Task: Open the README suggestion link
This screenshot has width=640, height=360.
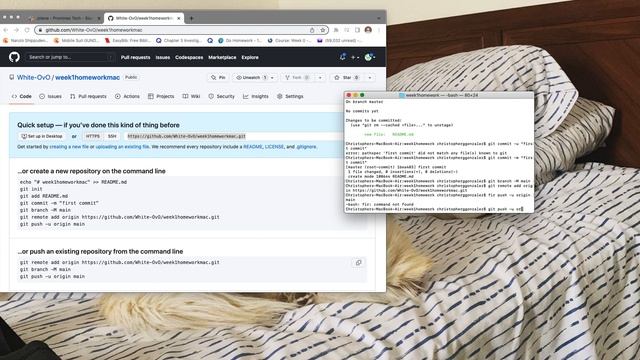Action: pos(253,147)
